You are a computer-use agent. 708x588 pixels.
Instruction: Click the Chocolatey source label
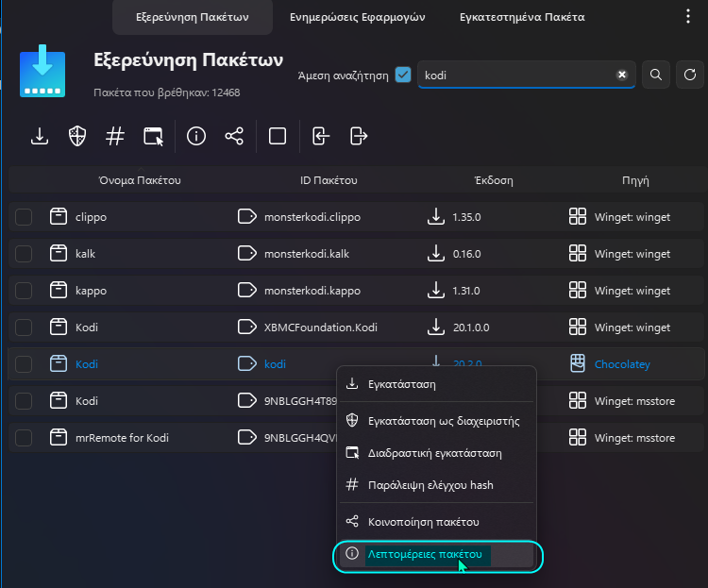pos(622,364)
